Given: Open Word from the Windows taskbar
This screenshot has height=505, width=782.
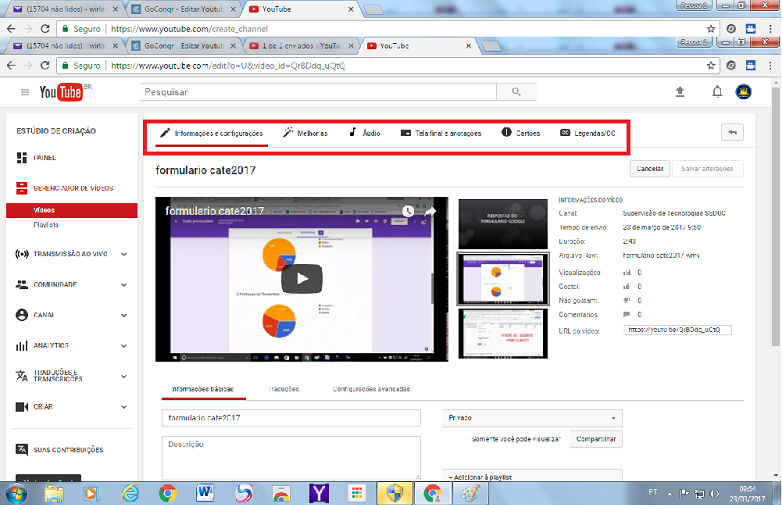Looking at the screenshot, I should tap(205, 492).
